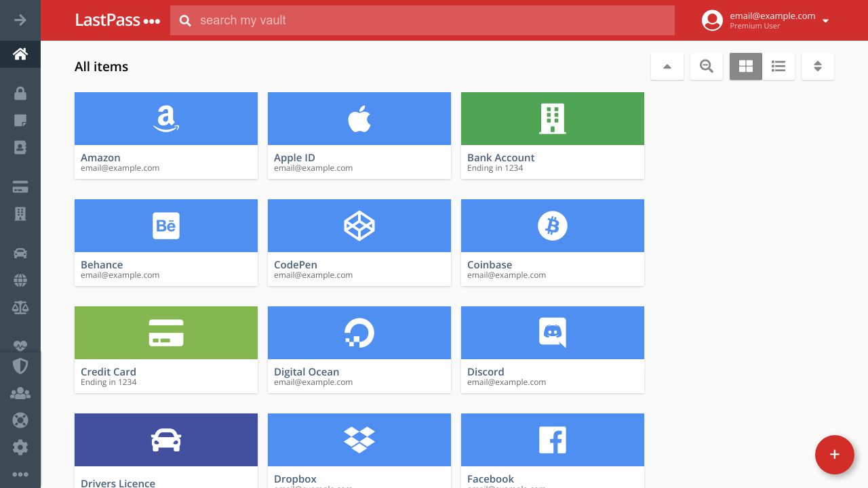
Task: Open the car Drivers Licence sidebar icon
Action: click(20, 253)
